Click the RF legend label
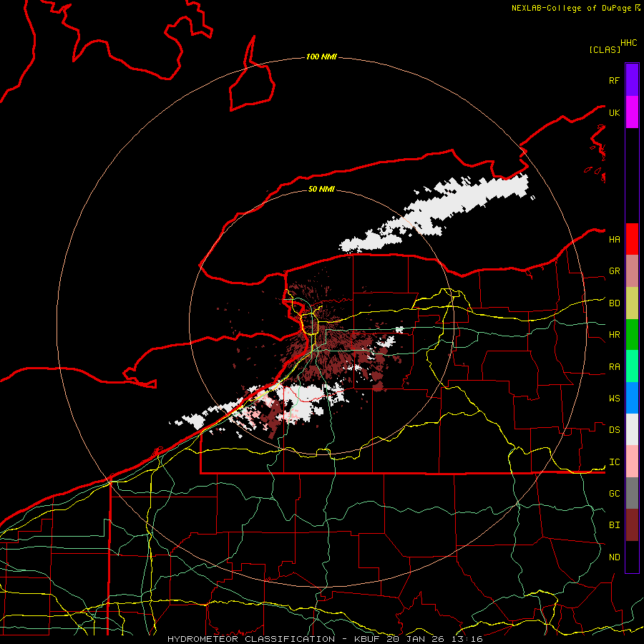The height and width of the screenshot is (644, 644). (x=614, y=80)
